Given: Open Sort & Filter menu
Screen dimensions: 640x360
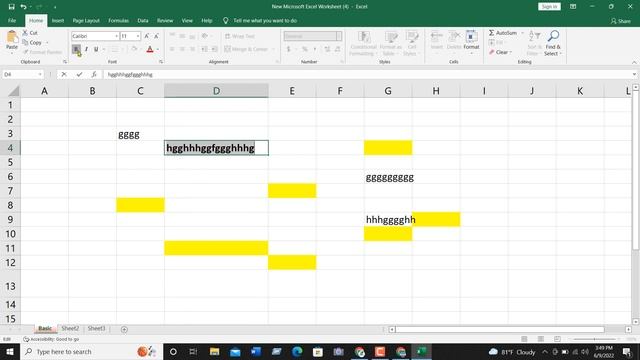Looking at the screenshot, I should [533, 43].
